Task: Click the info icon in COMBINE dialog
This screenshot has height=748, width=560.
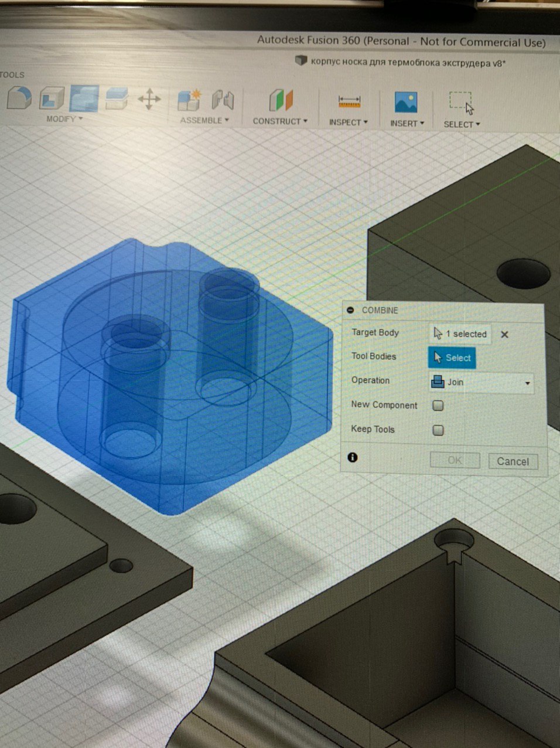Action: pos(352,457)
